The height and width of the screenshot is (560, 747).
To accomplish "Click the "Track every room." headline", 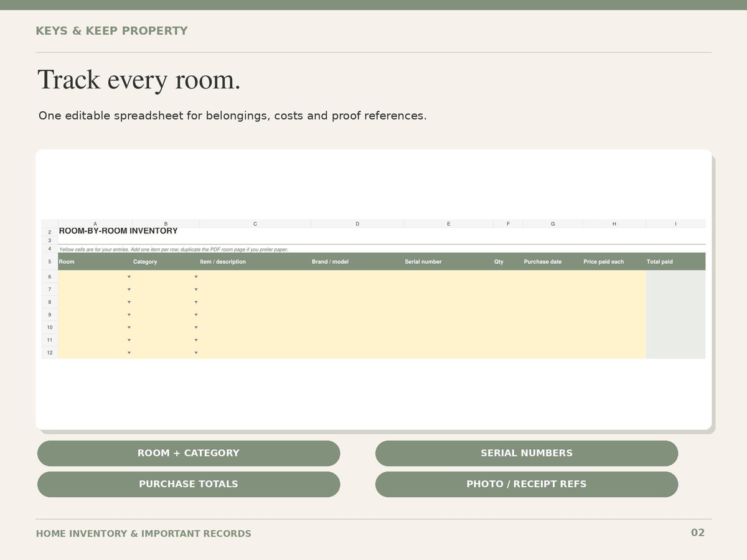I will [139, 80].
